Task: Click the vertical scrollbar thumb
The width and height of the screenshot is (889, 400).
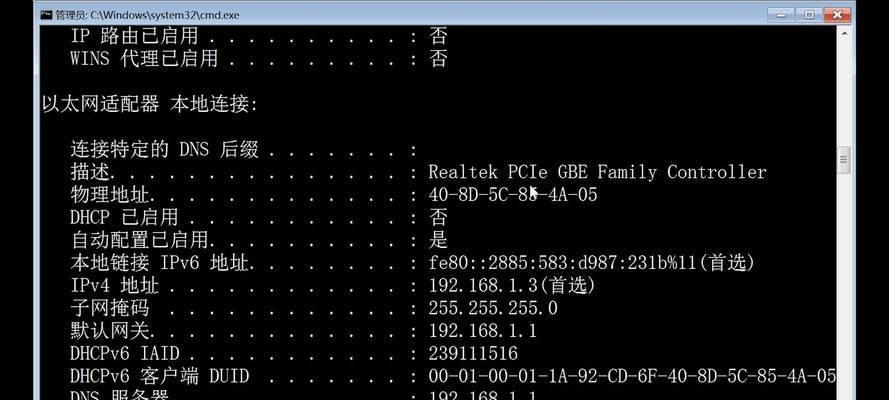Action: coord(844,159)
